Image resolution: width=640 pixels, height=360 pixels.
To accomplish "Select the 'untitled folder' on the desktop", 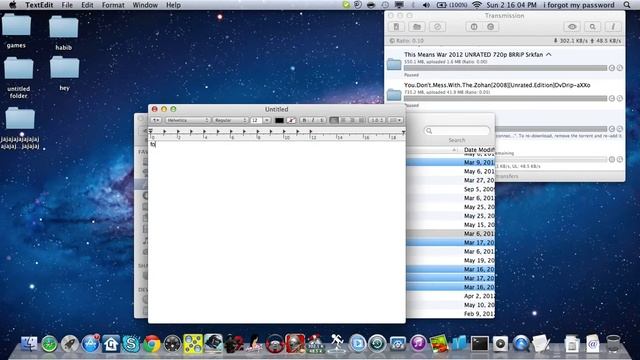I will (18, 78).
